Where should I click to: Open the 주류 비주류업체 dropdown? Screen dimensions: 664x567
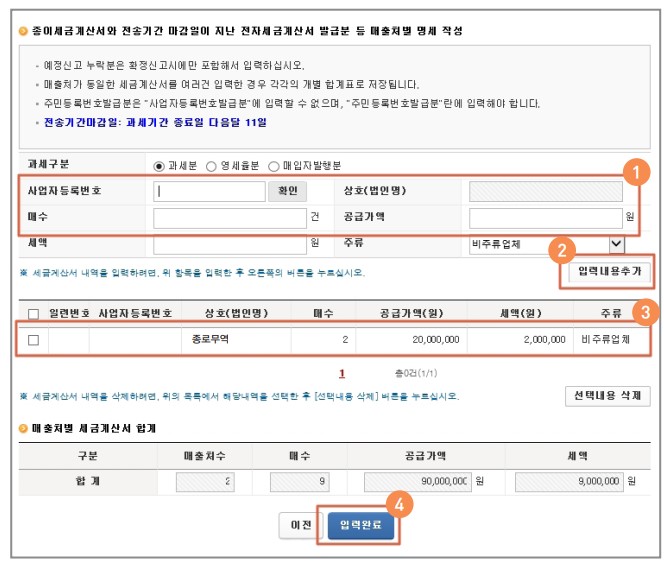(547, 244)
